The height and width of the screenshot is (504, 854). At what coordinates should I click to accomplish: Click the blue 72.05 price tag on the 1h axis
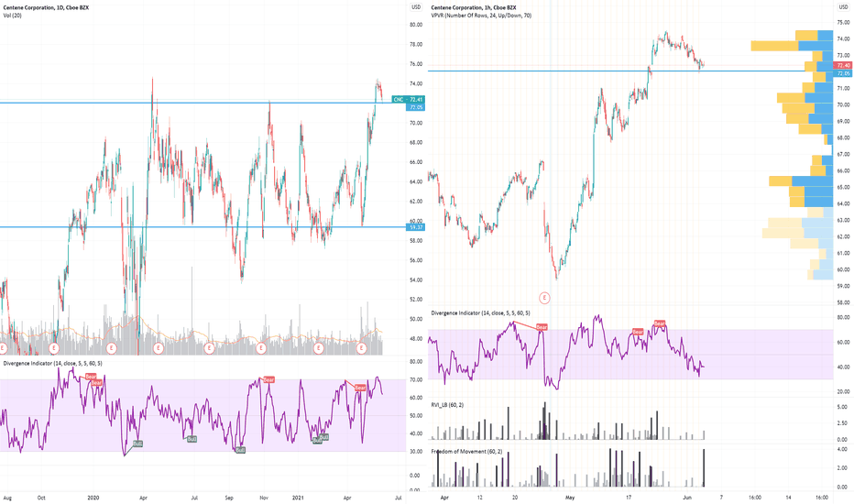843,73
